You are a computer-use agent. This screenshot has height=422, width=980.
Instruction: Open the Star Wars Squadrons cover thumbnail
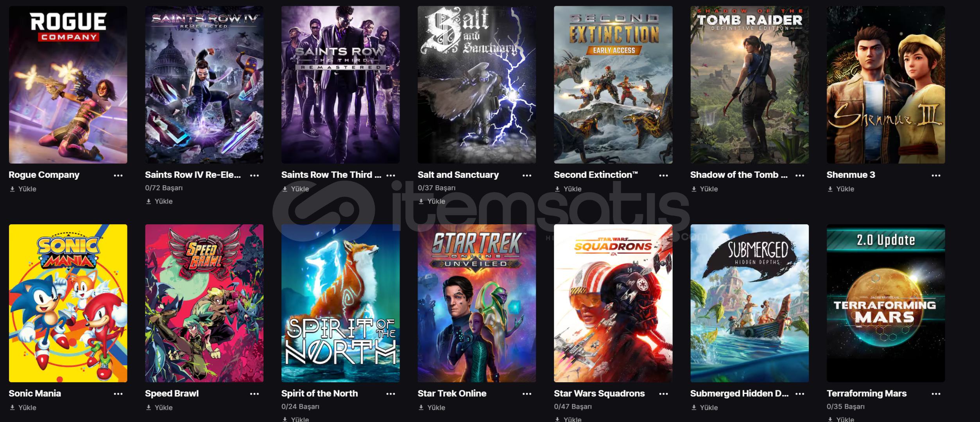(613, 303)
